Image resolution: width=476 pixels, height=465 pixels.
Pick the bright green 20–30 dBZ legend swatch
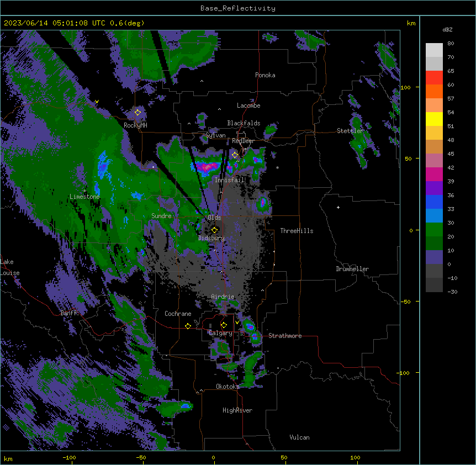coord(434,230)
